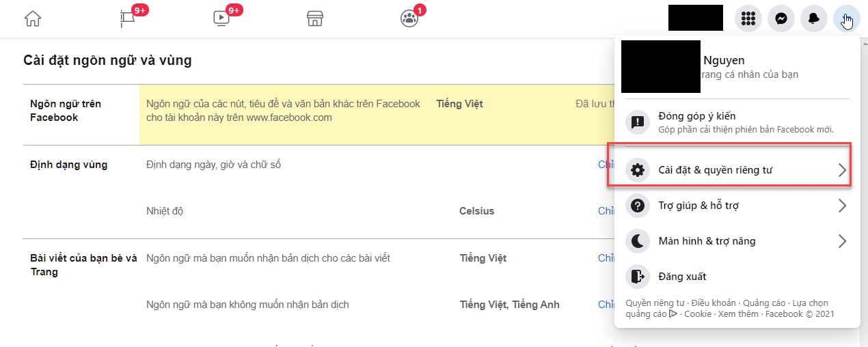The image size is (868, 347).
Task: Edit translation language row with Tiếng Việt
Action: [606, 258]
